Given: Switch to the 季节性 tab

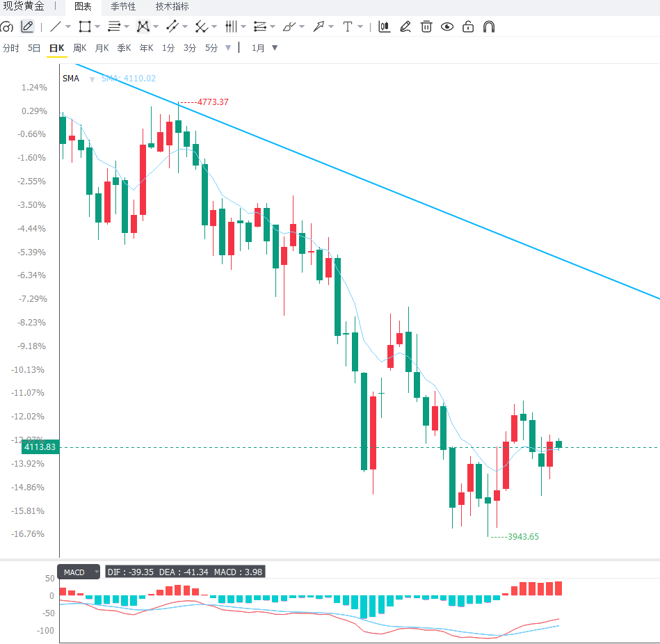Looking at the screenshot, I should coord(123,7).
